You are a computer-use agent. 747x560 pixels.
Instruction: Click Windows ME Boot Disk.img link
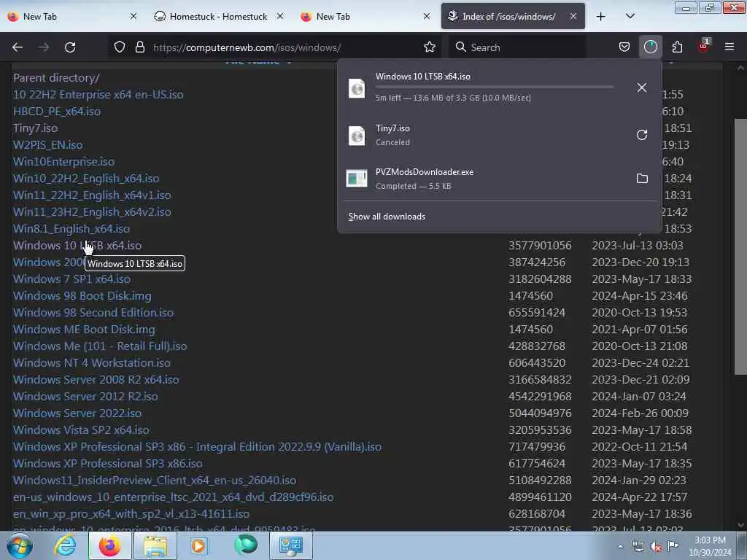84,330
